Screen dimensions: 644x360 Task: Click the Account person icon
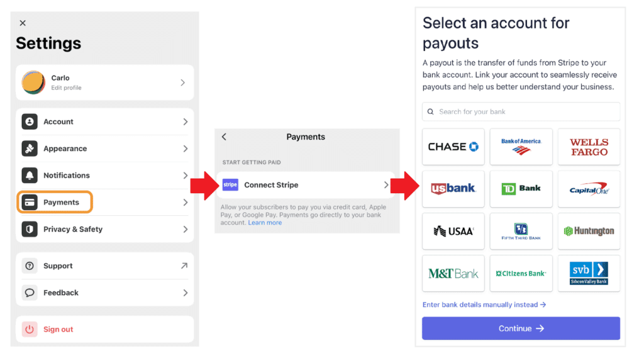coord(30,121)
